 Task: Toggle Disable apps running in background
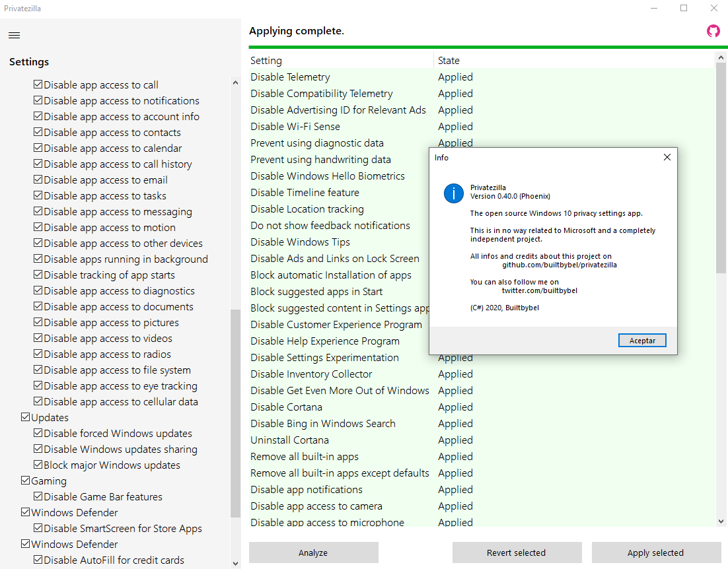tap(38, 259)
